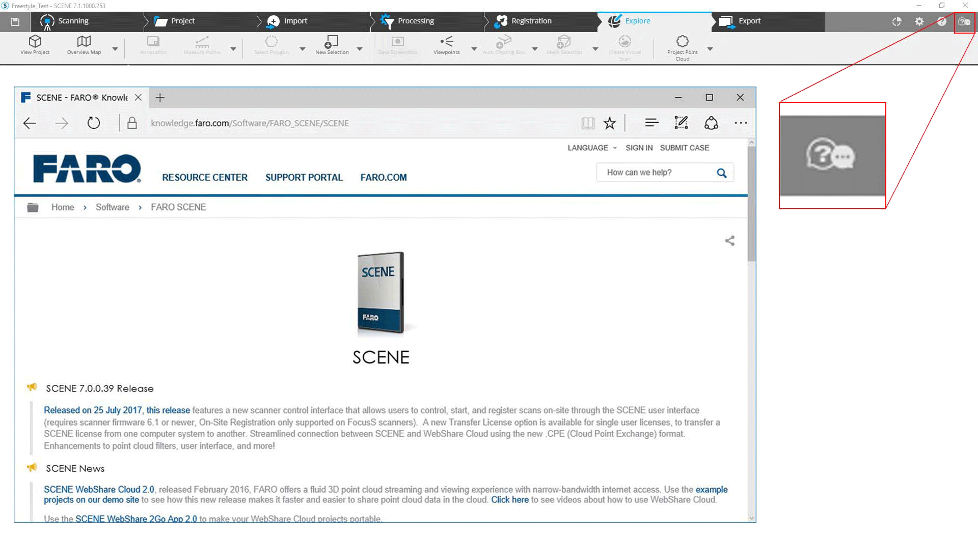Screen dimensions: 978x560
Task: Open the settings gear in SCENE
Action: point(919,21)
